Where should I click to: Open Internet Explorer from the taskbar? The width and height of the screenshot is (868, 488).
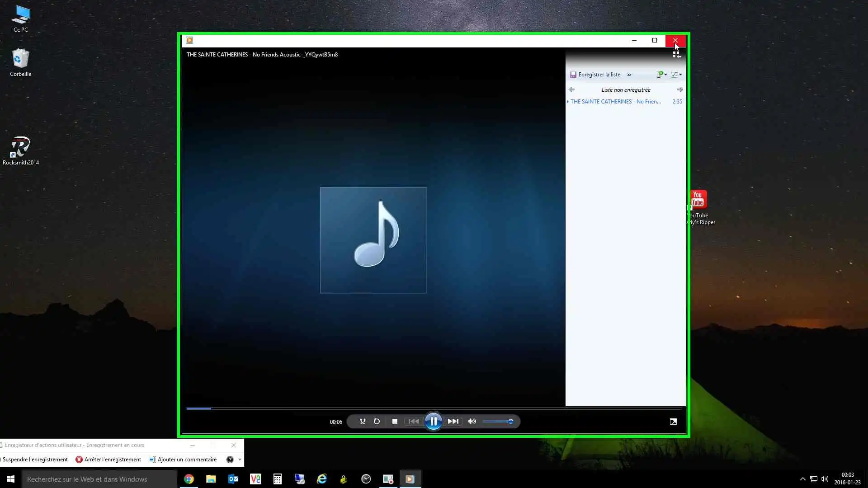point(321,479)
